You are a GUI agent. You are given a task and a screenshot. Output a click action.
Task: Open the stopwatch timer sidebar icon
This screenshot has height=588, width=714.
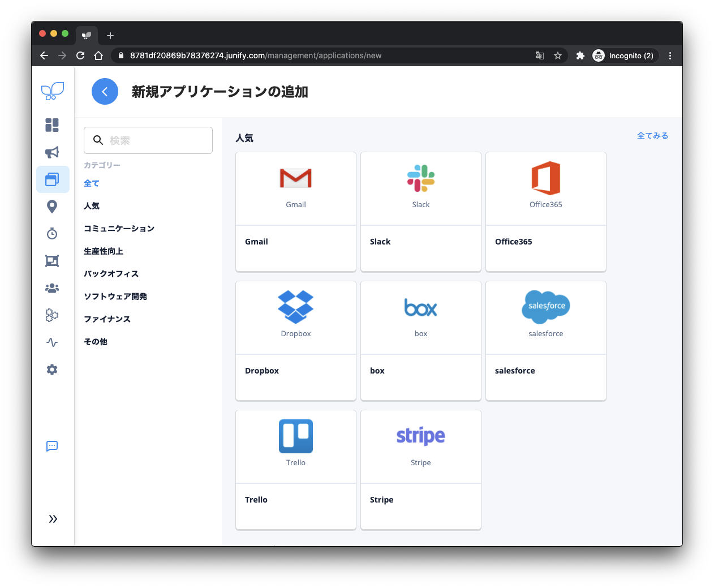(x=52, y=234)
